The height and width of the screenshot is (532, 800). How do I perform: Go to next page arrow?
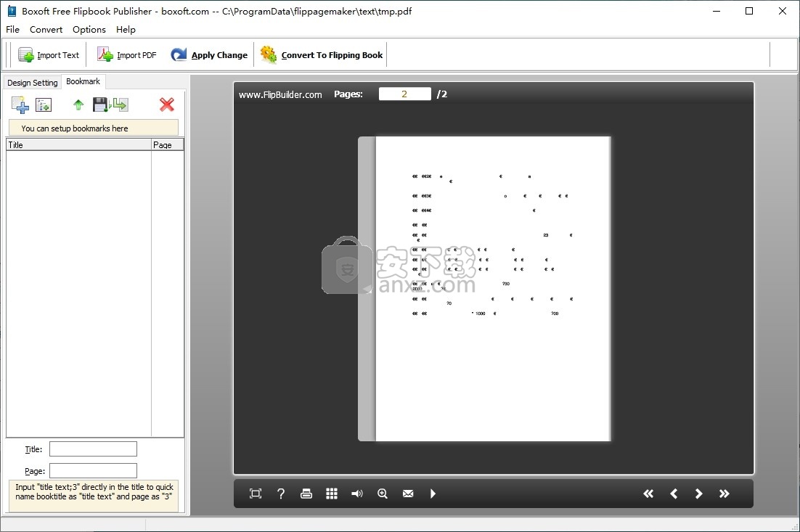tap(699, 494)
